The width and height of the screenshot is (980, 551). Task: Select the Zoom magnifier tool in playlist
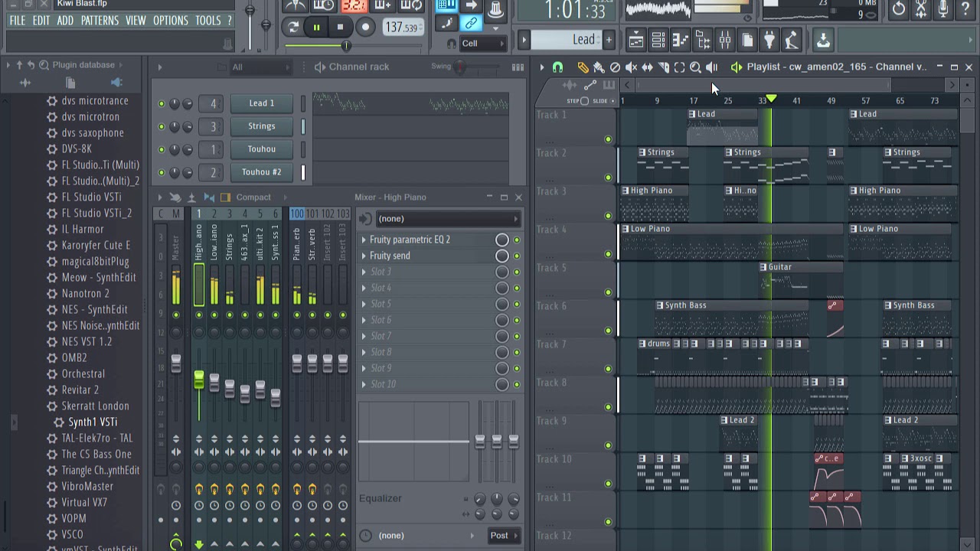[695, 67]
